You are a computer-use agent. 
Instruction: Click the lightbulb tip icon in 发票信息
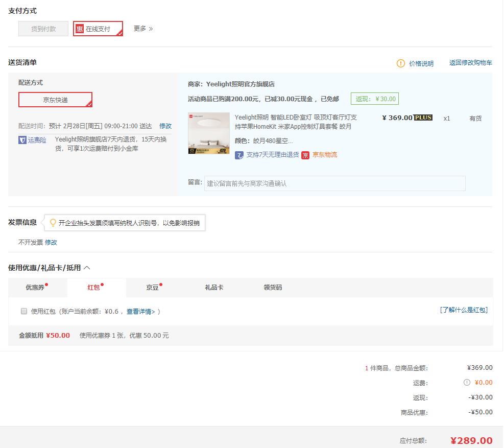tap(53, 223)
